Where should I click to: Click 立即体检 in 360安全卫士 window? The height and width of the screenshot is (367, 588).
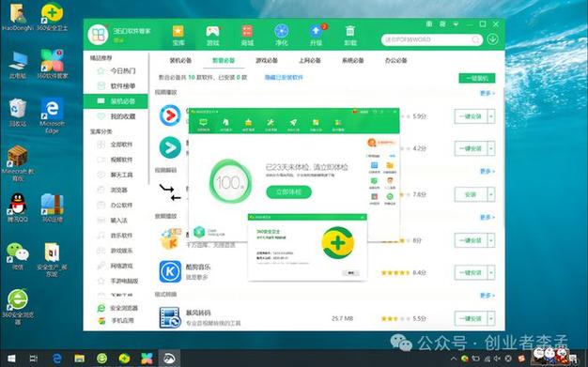288,191
